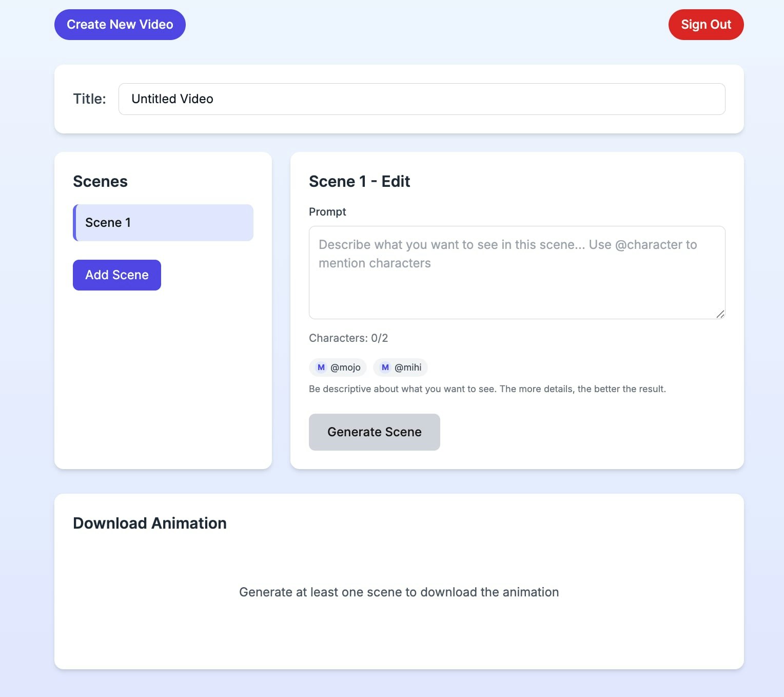The image size is (784, 697).
Task: Click the Create New Video button
Action: (x=120, y=25)
